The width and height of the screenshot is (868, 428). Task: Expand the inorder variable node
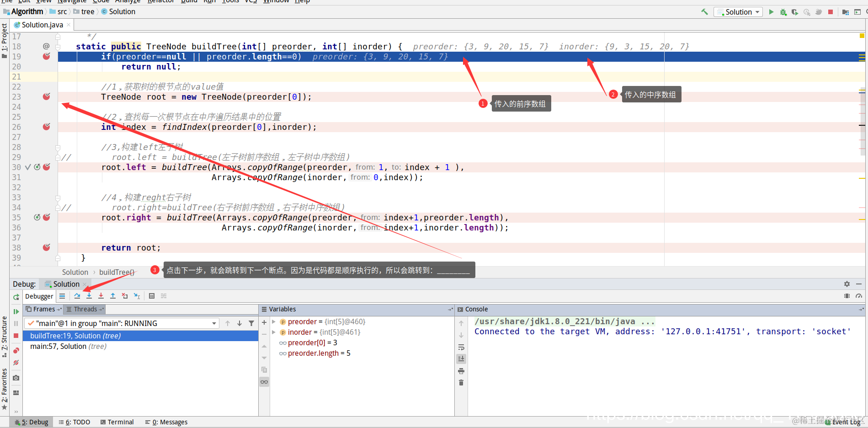tap(274, 332)
